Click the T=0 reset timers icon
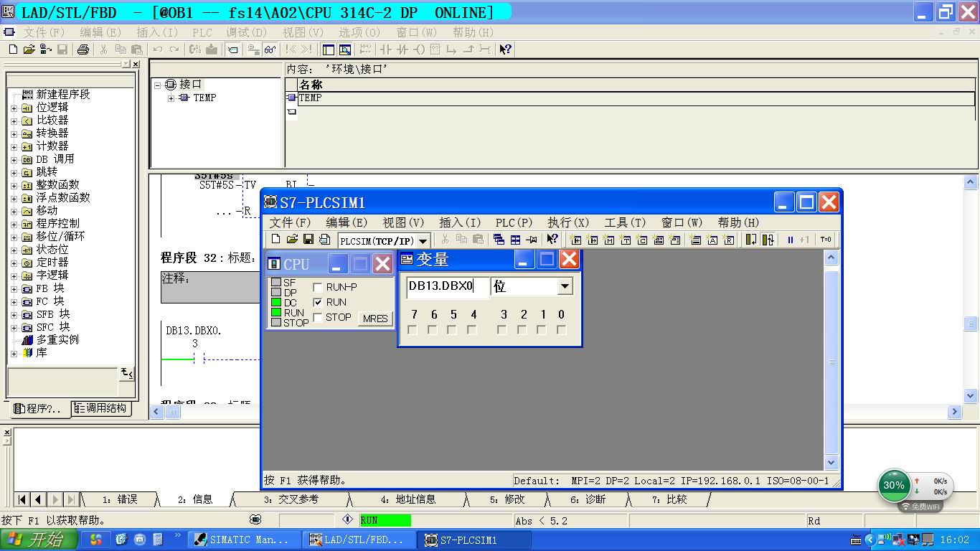The width and height of the screenshot is (980, 551). point(826,240)
